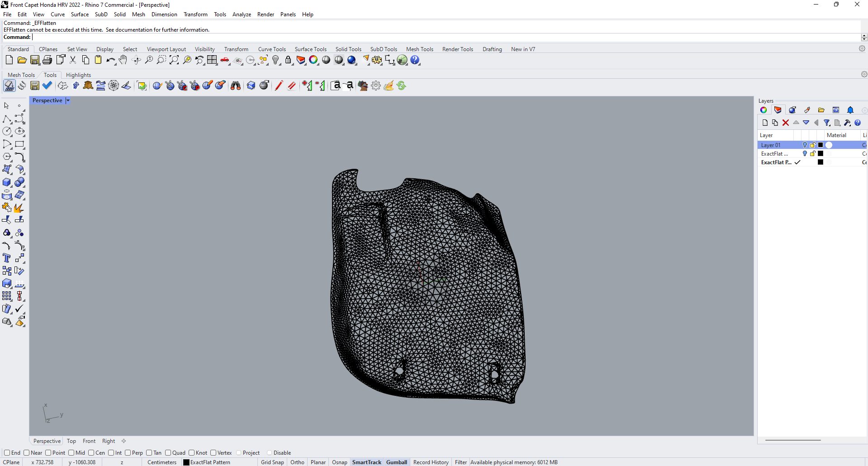Open the Analyze menu

tap(242, 14)
